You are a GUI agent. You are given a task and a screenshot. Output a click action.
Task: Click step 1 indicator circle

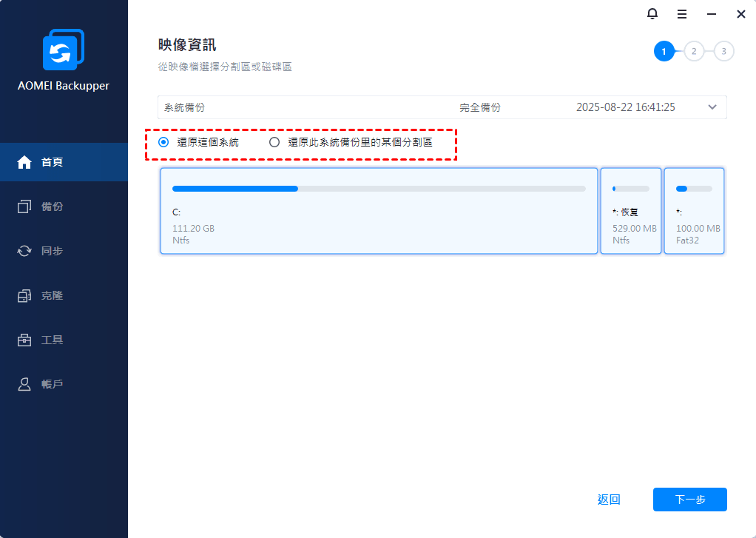664,51
